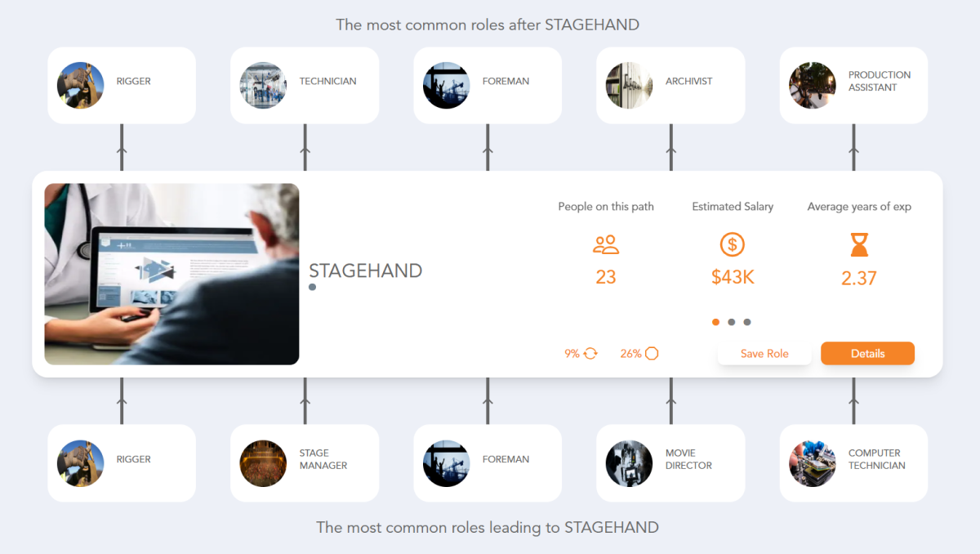Screen dimensions: 980x554
Task: Click the octagon icon beside 26%
Action: (x=652, y=353)
